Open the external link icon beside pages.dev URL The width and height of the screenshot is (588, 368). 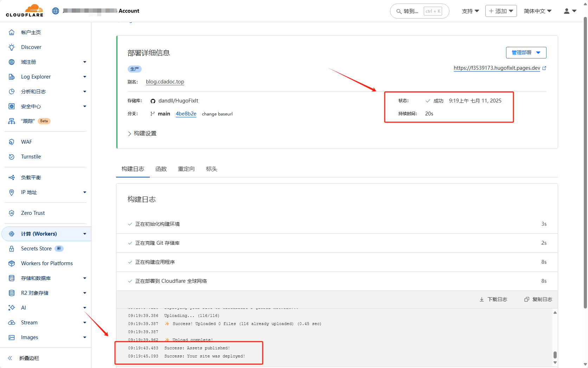pos(544,68)
